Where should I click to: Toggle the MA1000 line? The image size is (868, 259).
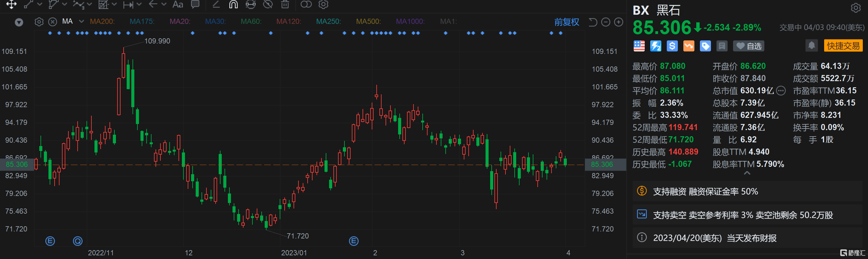point(410,21)
